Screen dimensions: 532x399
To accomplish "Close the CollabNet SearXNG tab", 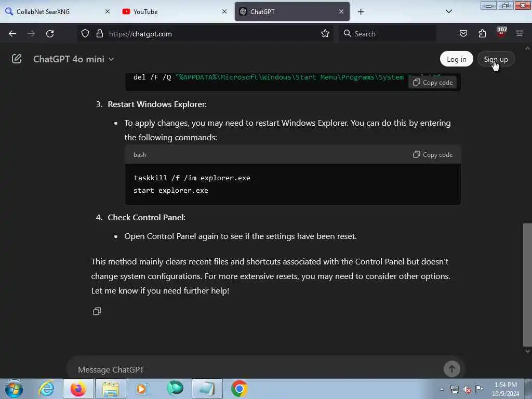I will [x=108, y=11].
